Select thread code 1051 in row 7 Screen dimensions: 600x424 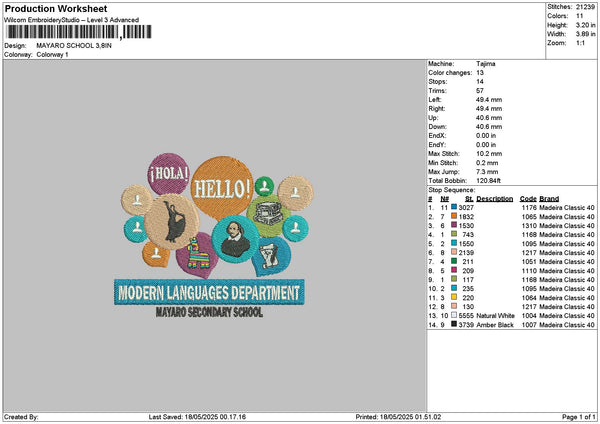click(529, 262)
